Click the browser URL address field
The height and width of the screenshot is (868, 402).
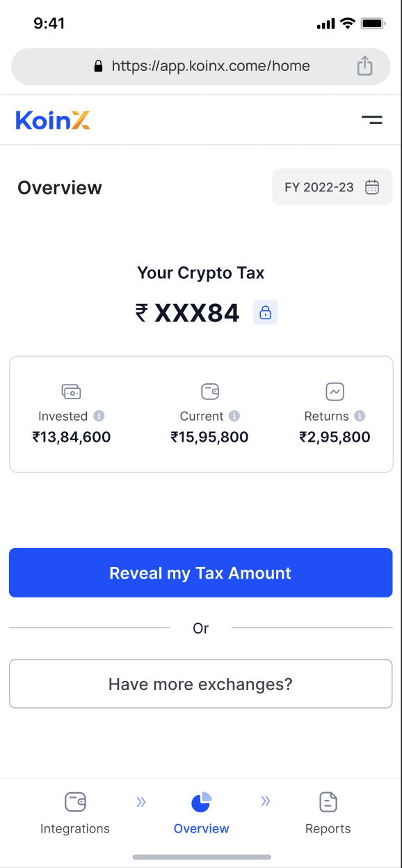(201, 66)
